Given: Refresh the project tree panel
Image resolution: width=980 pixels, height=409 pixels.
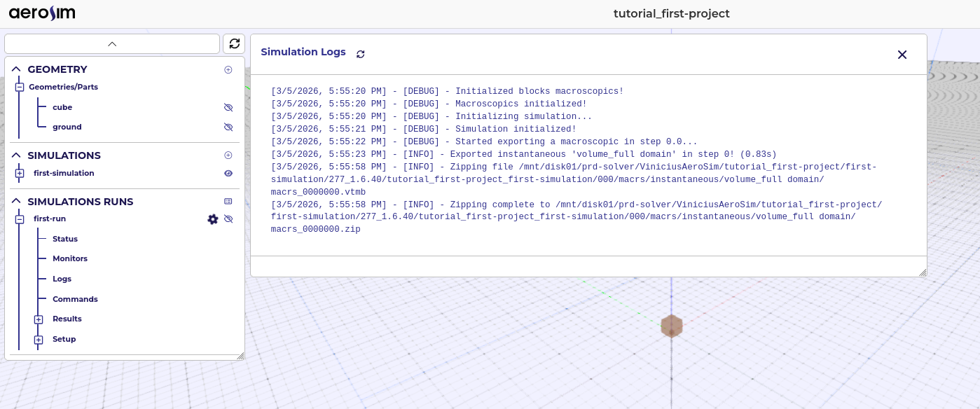Looking at the screenshot, I should (234, 43).
